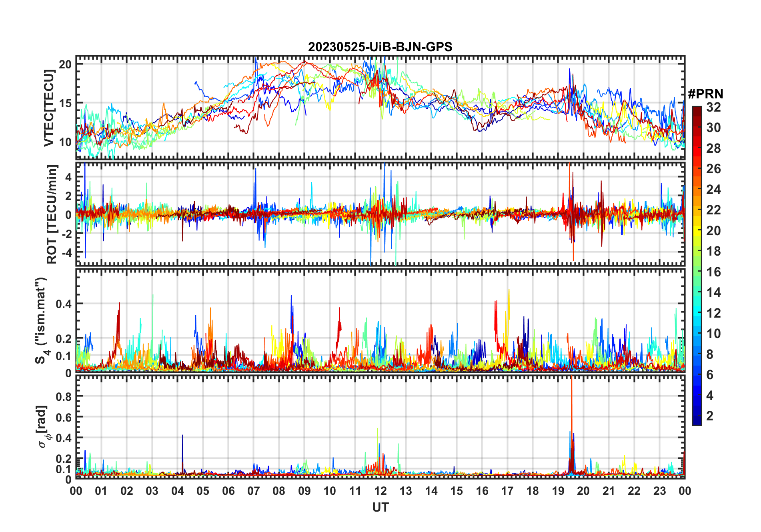Image resolution: width=761 pixels, height=532 pixels.
Task: Click the 12 tick label on the UT axis
Action: point(380,491)
